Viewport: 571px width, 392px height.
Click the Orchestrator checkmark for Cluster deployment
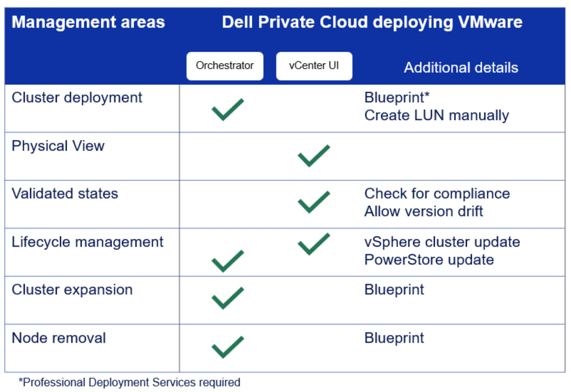pos(228,109)
